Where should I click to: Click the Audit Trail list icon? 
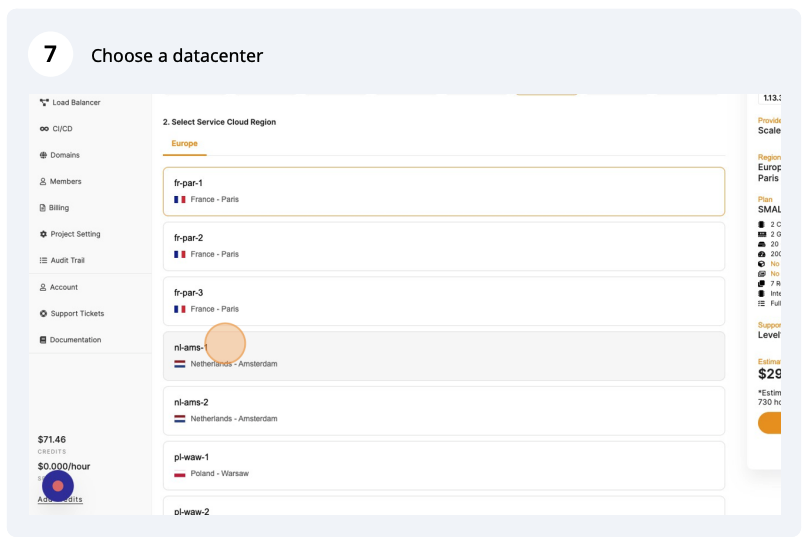pyautogui.click(x=43, y=260)
